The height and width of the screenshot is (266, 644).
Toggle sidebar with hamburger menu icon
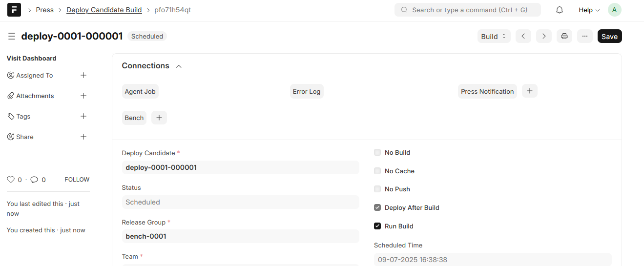pyautogui.click(x=12, y=36)
